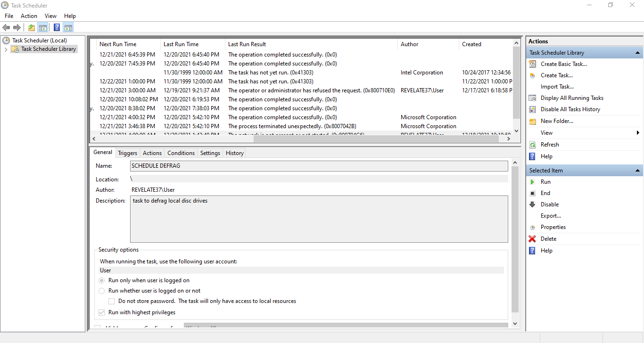Uncheck 'Run with highest privileges'
The width and height of the screenshot is (644, 343).
tap(101, 312)
